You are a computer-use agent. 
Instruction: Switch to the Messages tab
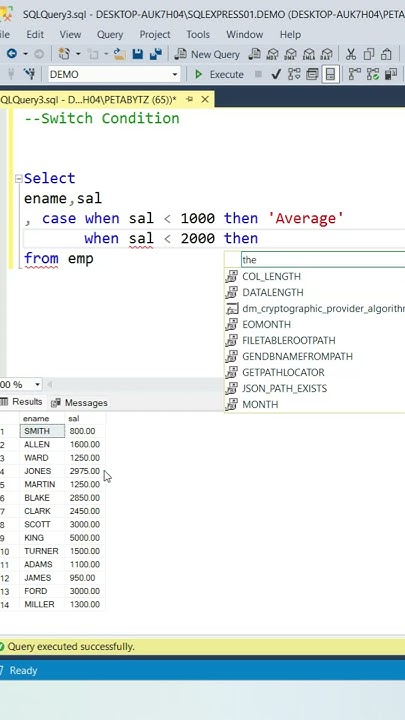pyautogui.click(x=79, y=403)
